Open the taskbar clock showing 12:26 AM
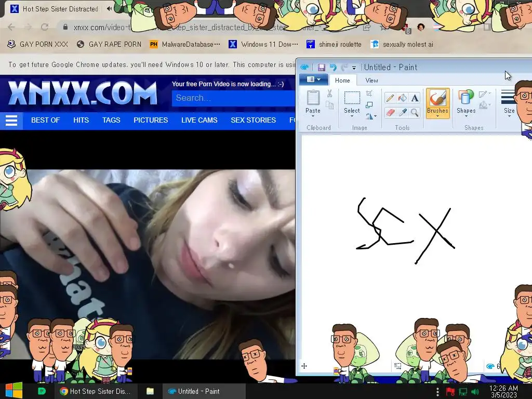Screen dimensions: 532x399 pos(503,392)
